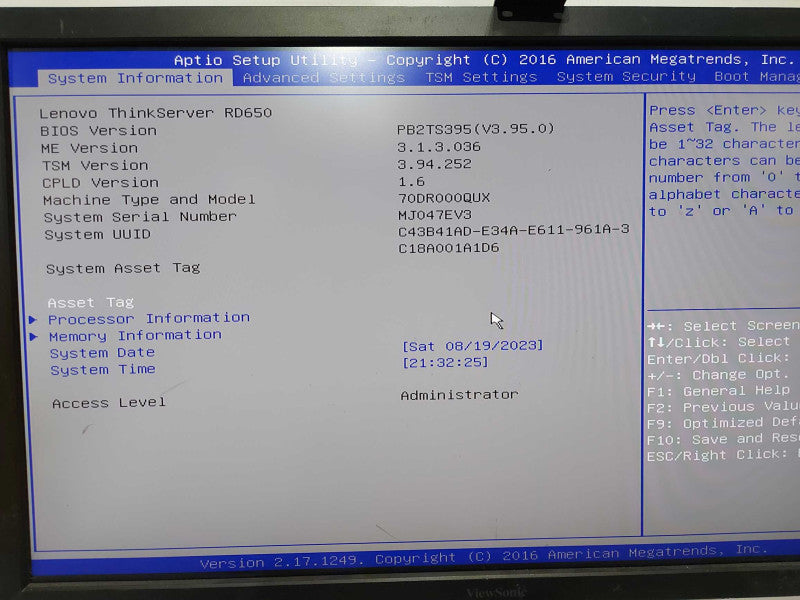Click CPLD Version value 1.6

[x=411, y=182]
